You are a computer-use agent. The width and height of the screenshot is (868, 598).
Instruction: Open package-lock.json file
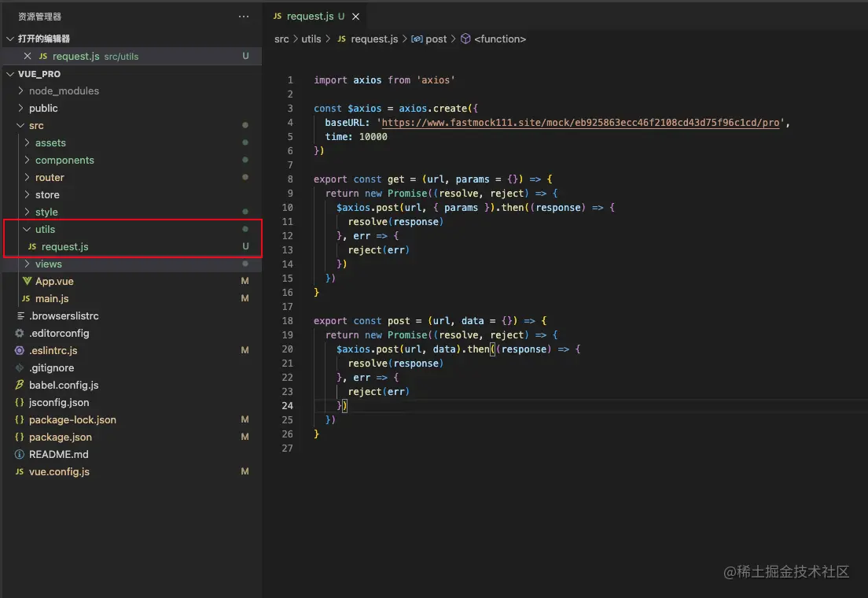[x=72, y=419]
